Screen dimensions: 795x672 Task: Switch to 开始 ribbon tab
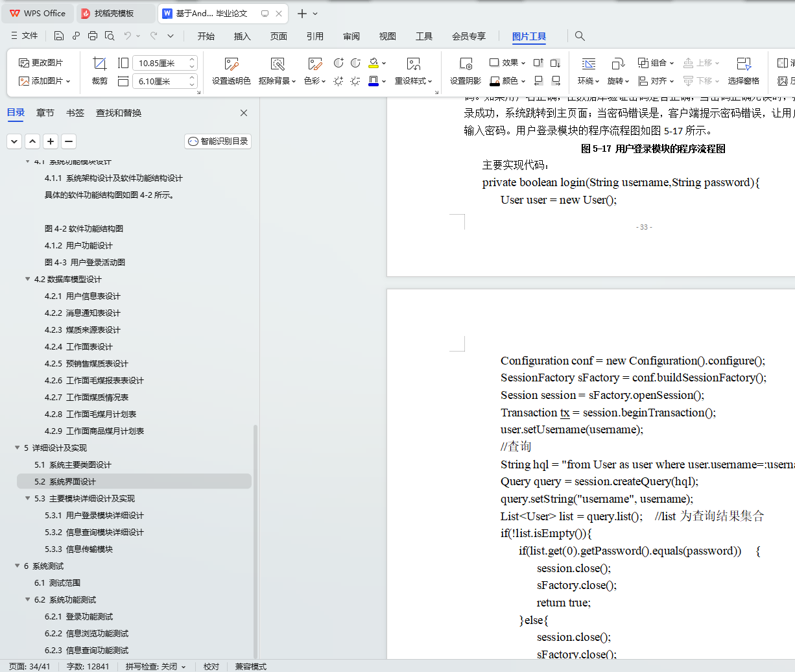[206, 36]
